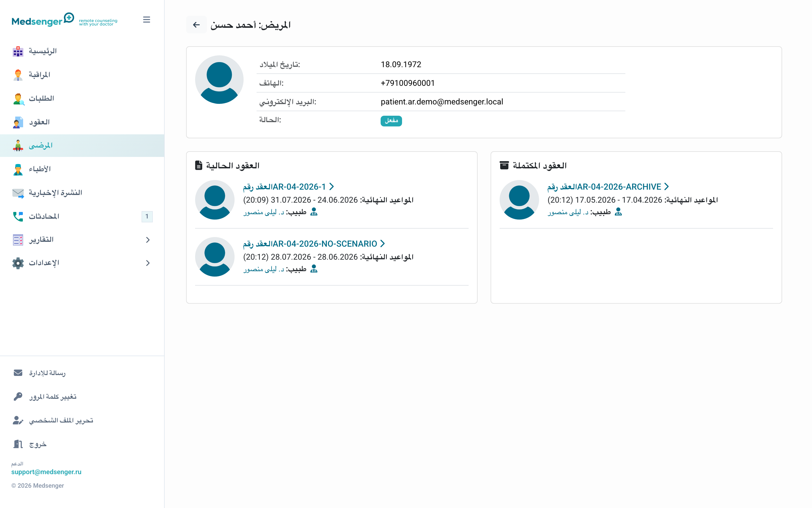Image resolution: width=812 pixels, height=508 pixels.
Task: Open الأطباء menu item
Action: point(82,169)
